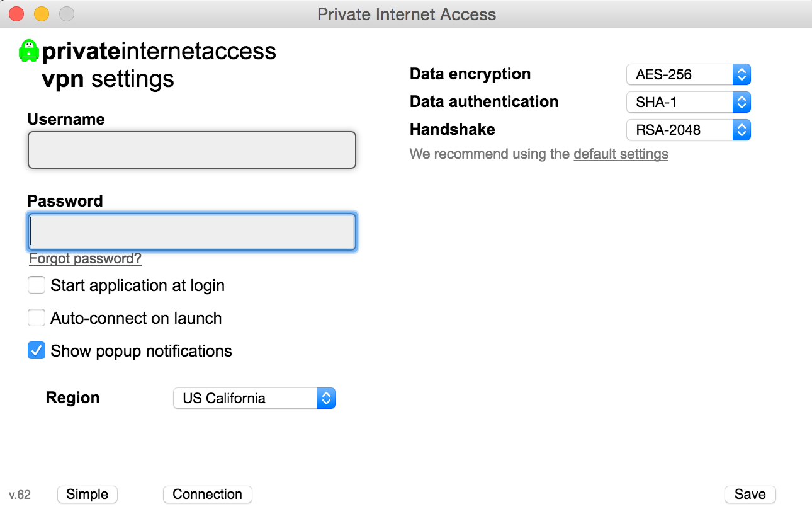
Task: Switch to Simple settings view
Action: pos(87,495)
